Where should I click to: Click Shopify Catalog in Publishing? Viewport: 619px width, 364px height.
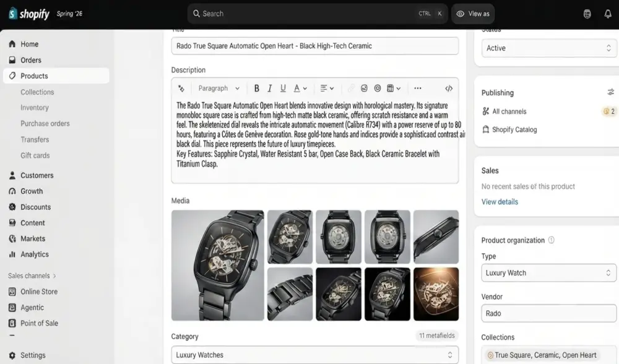[x=514, y=129]
